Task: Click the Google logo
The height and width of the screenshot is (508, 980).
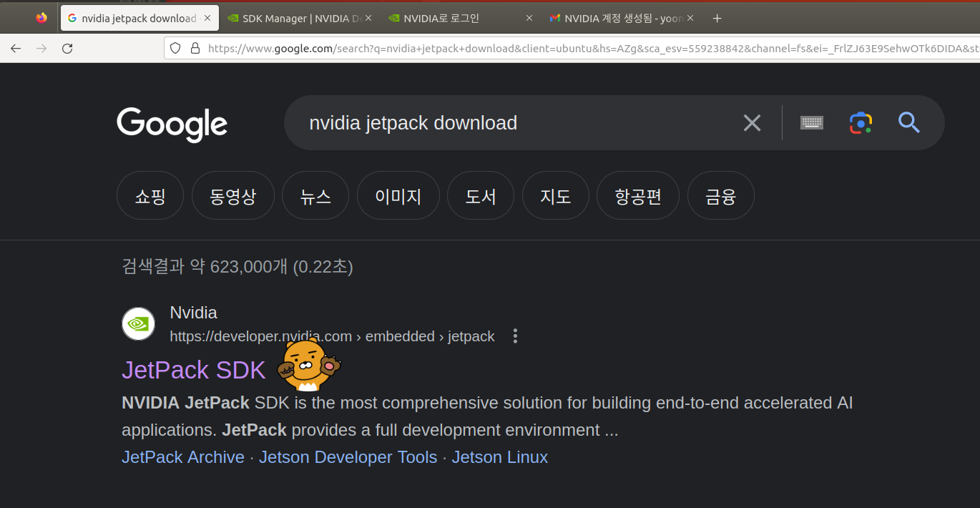Action: pos(172,124)
